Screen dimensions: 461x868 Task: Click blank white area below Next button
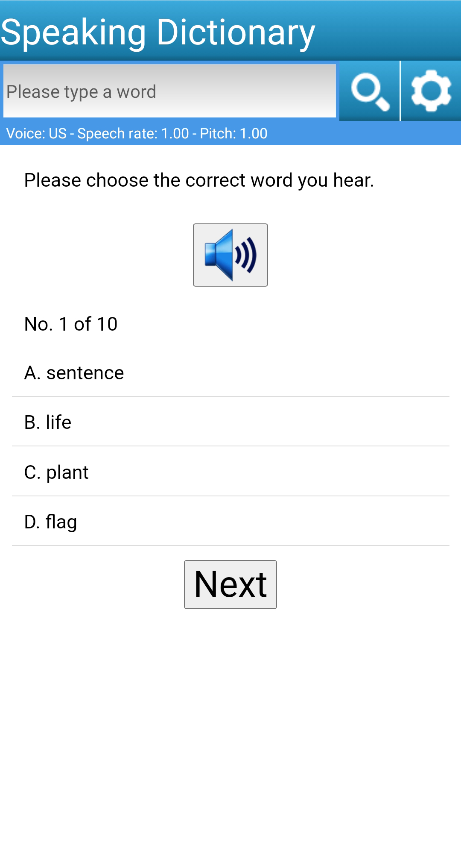230,726
